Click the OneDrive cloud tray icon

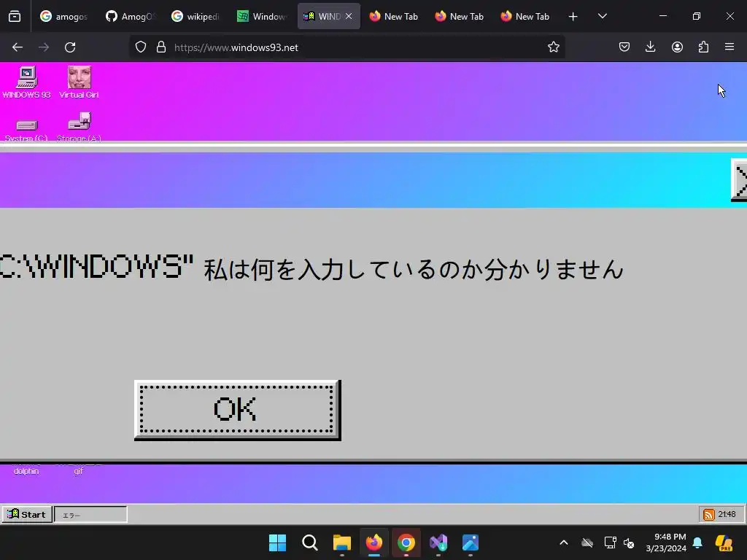587,542
